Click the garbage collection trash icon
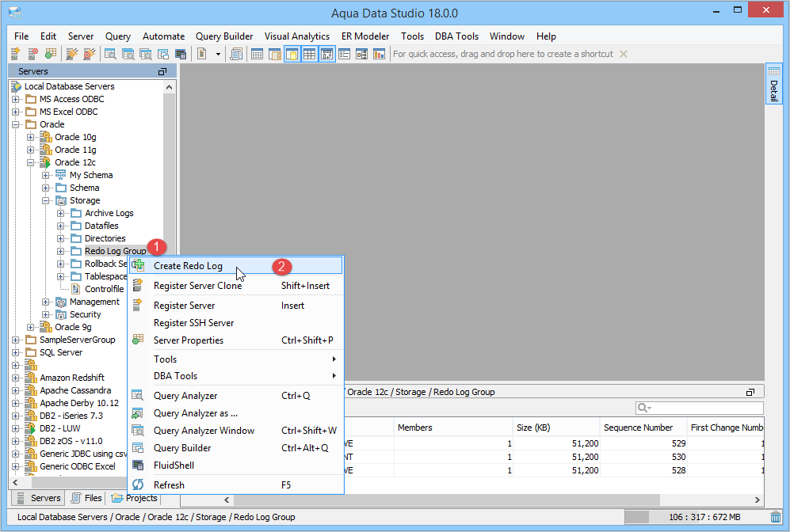Viewport: 790px width, 532px height. point(776,517)
